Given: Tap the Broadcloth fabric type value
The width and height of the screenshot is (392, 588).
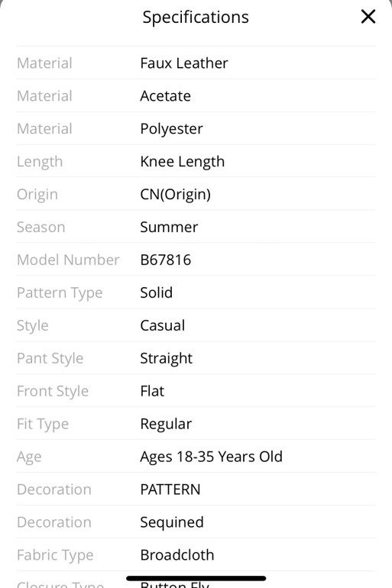Looking at the screenshot, I should click(177, 555).
